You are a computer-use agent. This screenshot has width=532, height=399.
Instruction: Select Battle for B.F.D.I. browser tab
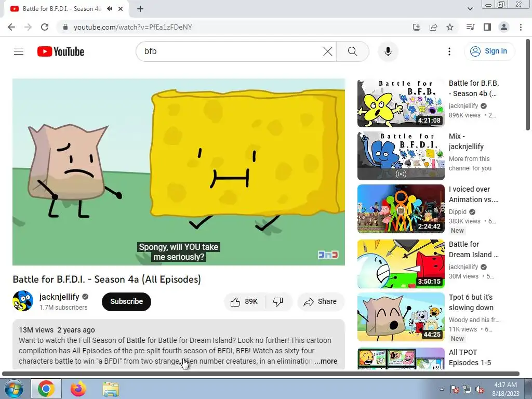tap(62, 9)
